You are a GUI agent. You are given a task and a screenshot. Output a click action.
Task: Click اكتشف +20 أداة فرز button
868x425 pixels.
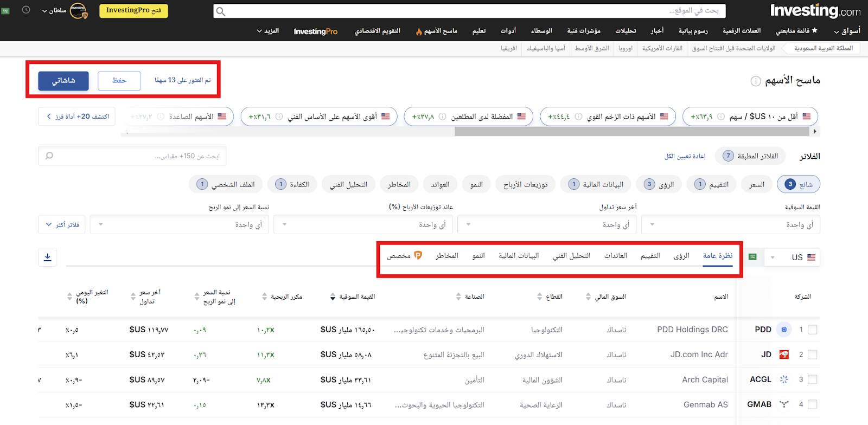[x=76, y=117]
